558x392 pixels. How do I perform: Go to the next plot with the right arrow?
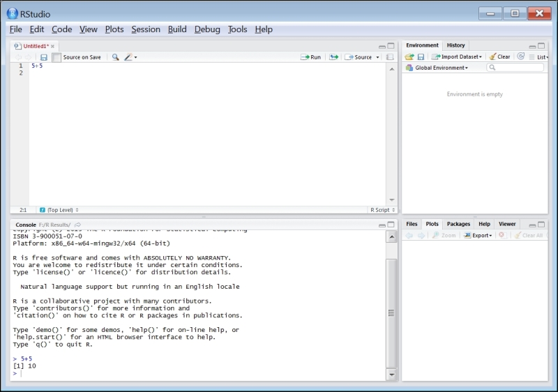coord(421,236)
